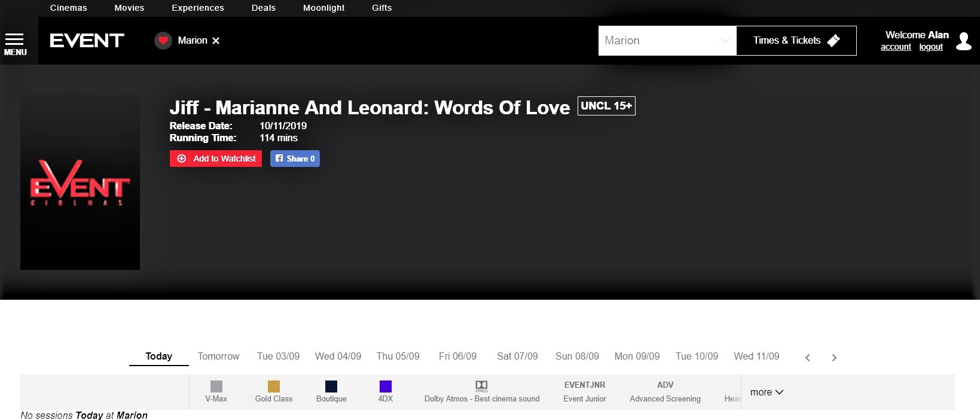
Task: Select the Fri 06/09 date tab
Action: pos(458,357)
